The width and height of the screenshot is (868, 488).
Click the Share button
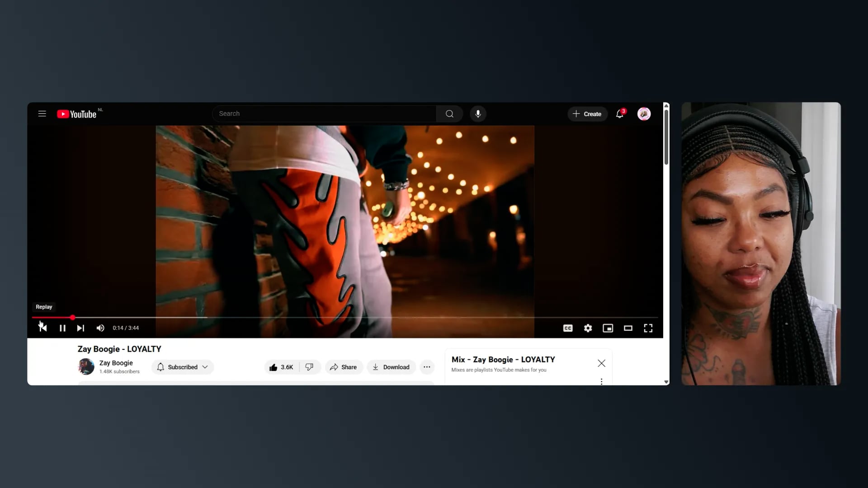[x=344, y=367]
